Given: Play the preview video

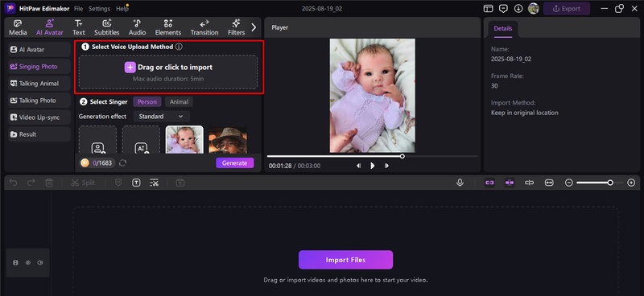Looking at the screenshot, I should (373, 166).
